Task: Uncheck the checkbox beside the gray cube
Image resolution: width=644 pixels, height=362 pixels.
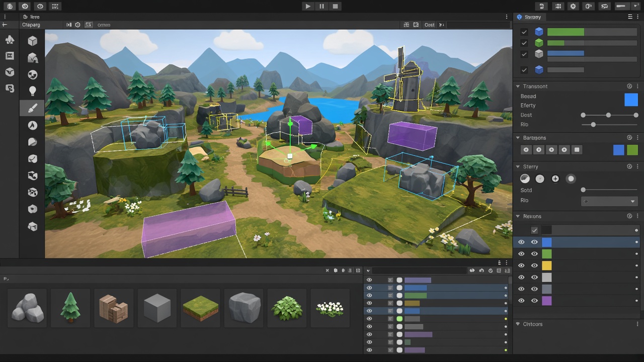Action: click(x=524, y=54)
